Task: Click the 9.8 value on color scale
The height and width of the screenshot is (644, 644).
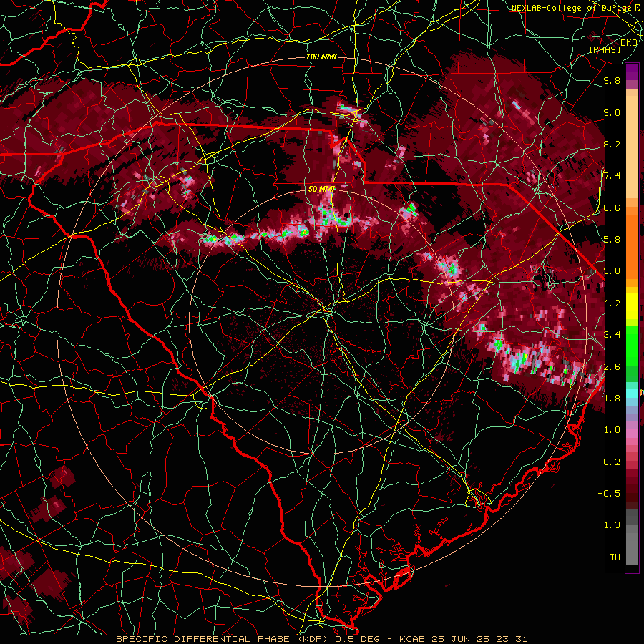Action: [x=612, y=80]
